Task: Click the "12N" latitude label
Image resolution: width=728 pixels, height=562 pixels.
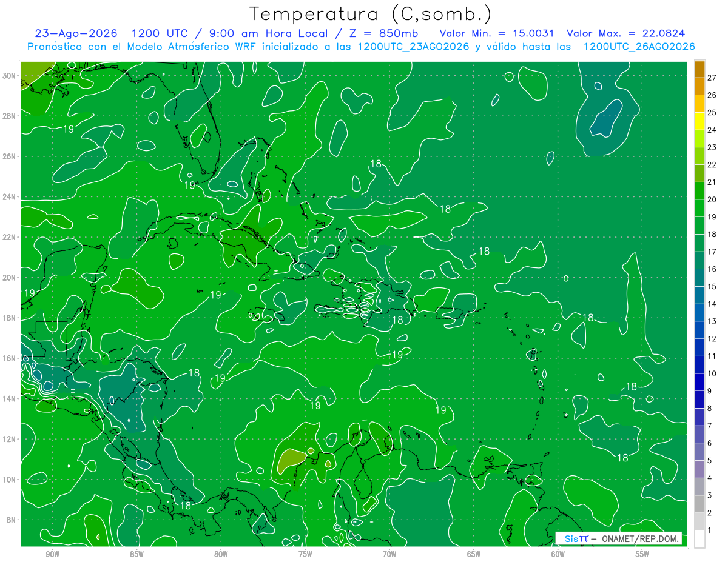Action: tap(10, 439)
